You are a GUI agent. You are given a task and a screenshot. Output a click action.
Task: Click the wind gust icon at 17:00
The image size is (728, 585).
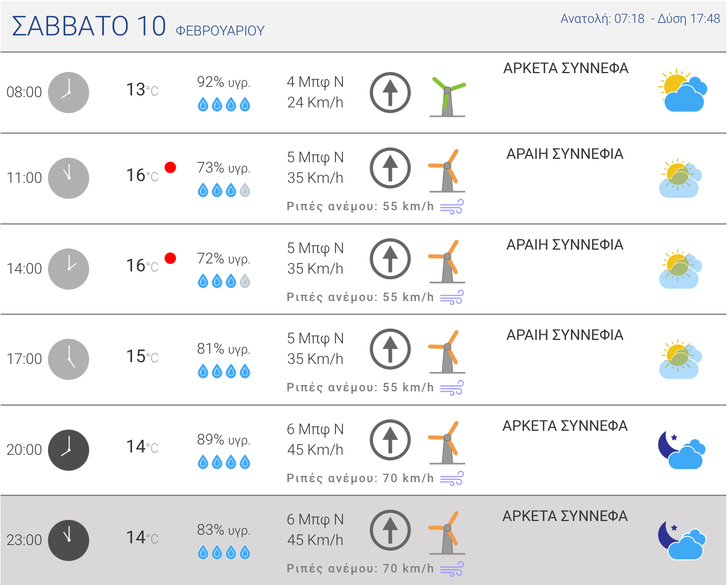point(451,388)
